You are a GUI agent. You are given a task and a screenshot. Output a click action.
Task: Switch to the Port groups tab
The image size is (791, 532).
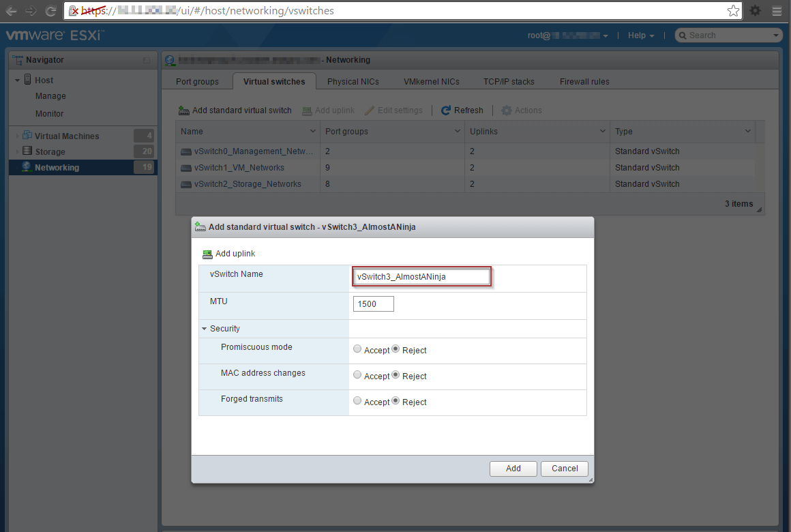coord(197,81)
